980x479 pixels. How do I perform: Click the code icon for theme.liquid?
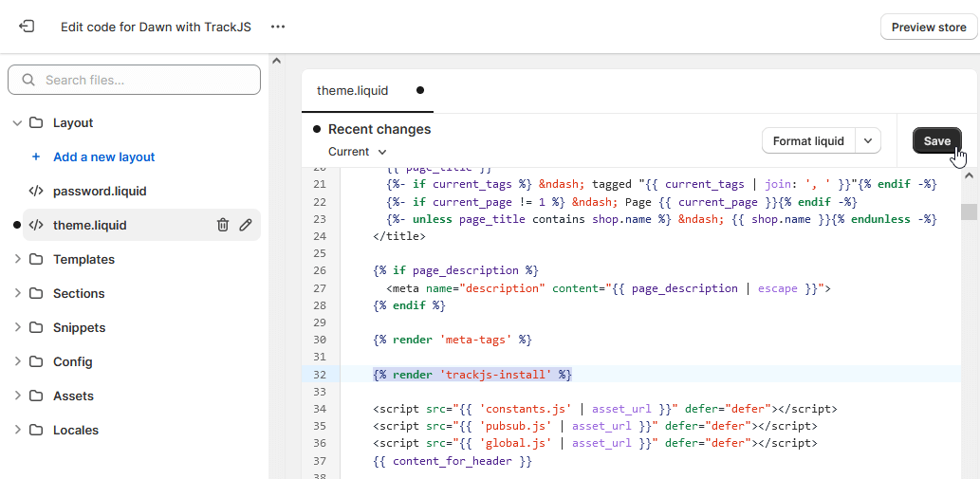click(x=36, y=225)
